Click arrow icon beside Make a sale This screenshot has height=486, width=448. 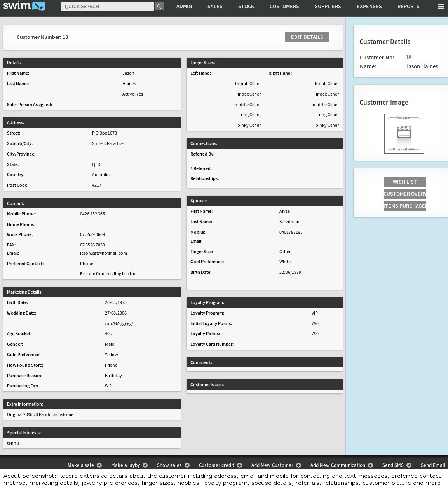tap(99, 465)
